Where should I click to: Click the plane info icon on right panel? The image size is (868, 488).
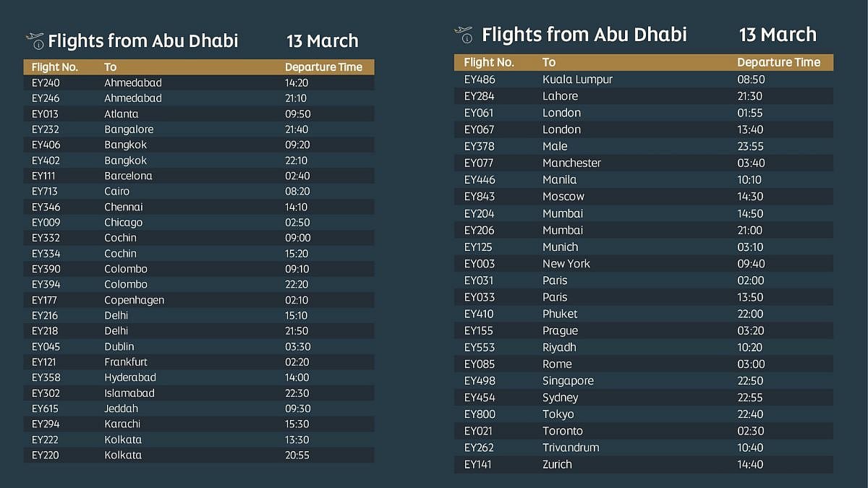click(x=463, y=33)
